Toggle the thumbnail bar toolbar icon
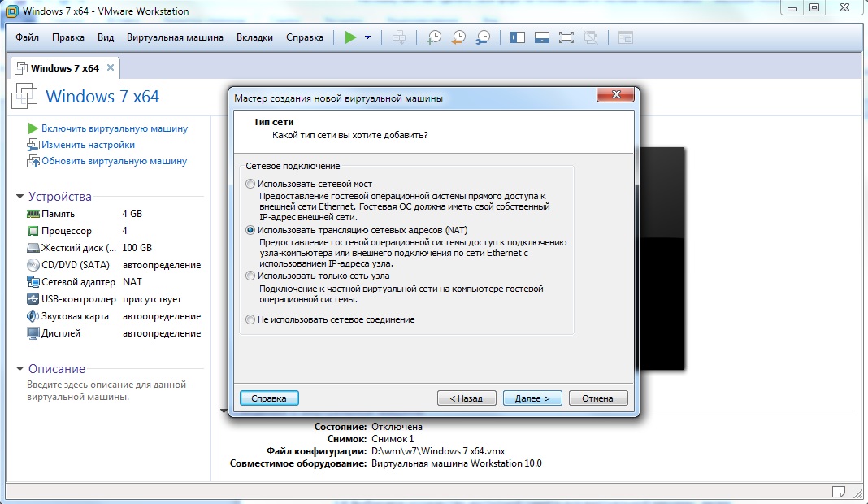868x504 pixels. (542, 37)
